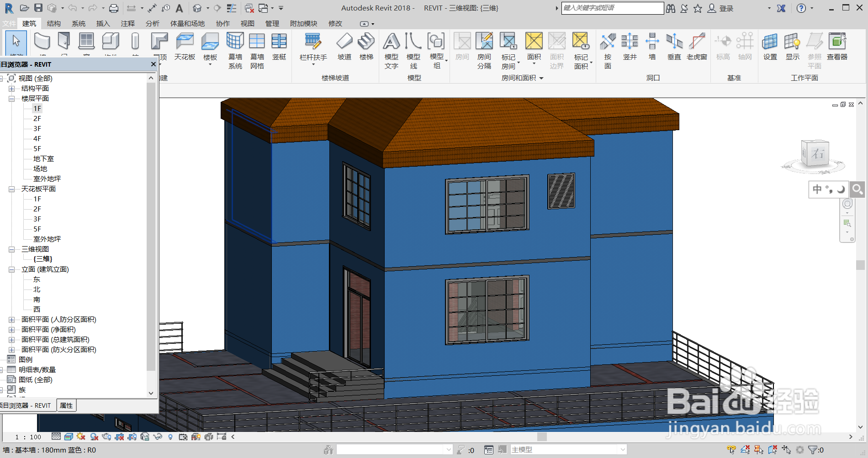Collapse the 楼层平面 tree branch
This screenshot has width=868, height=458.
pyautogui.click(x=12, y=98)
